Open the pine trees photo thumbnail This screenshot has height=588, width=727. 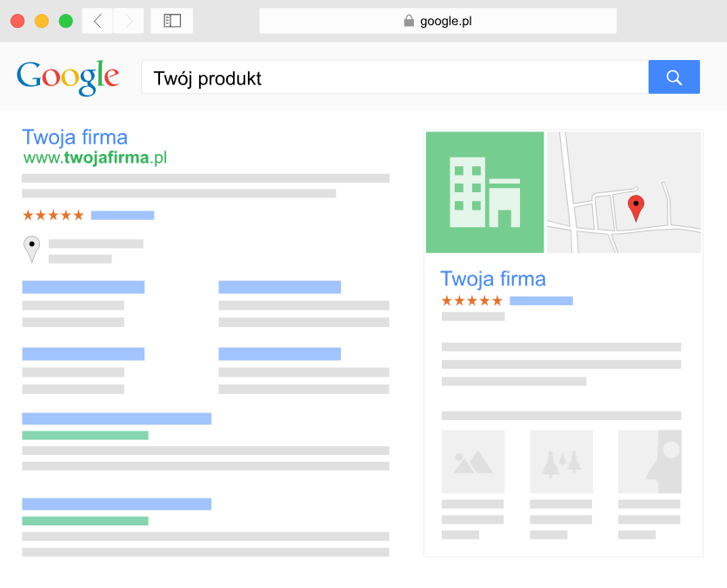[x=561, y=462]
